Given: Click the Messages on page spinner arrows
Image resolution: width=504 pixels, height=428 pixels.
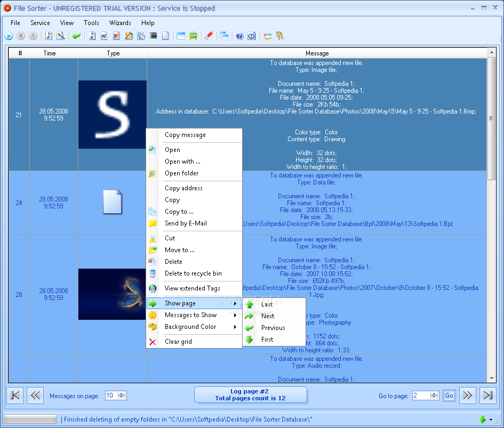Looking at the screenshot, I should pos(122,395).
